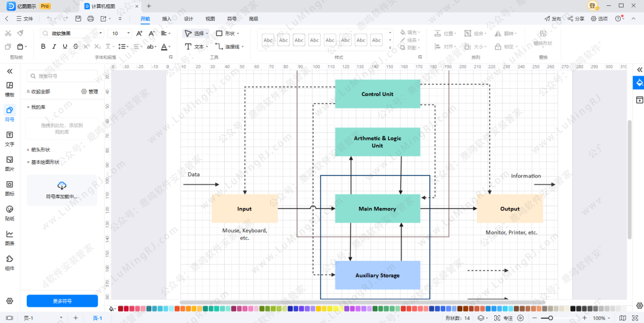Screen dimensions: 644x323
Task: Click the 更多符号 (More Symbols) button
Action: click(62, 301)
